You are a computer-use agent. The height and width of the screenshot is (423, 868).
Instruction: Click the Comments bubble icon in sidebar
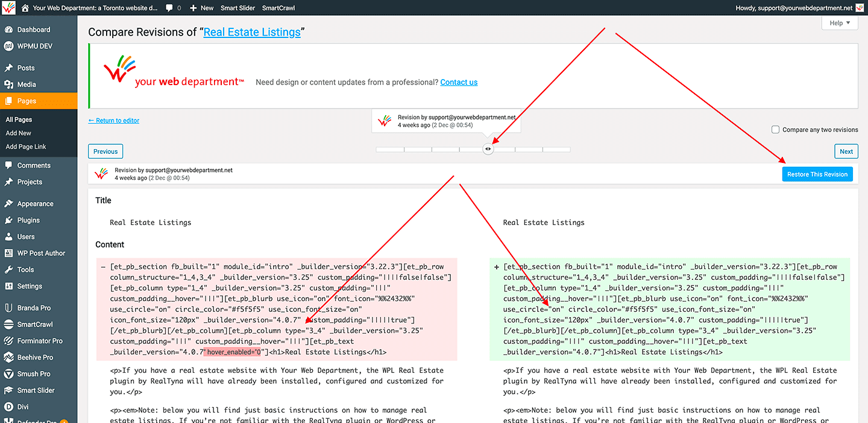pyautogui.click(x=8, y=165)
